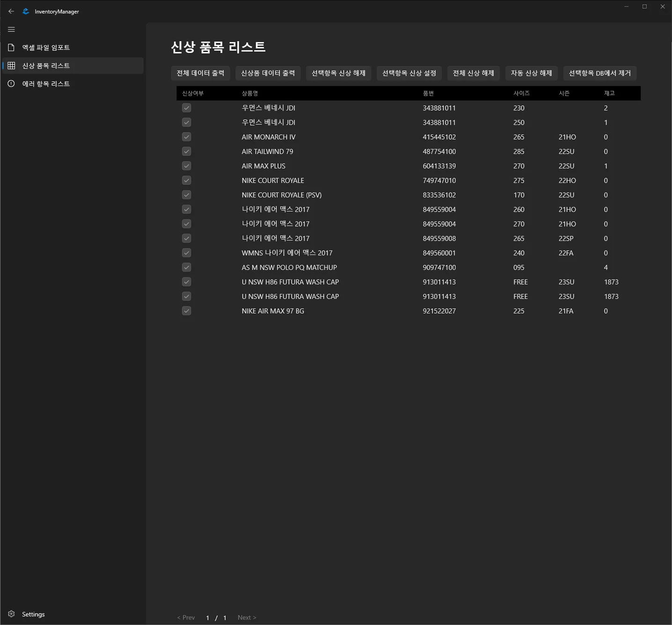Click the 신상여부 column header
The height and width of the screenshot is (625, 672).
(193, 93)
